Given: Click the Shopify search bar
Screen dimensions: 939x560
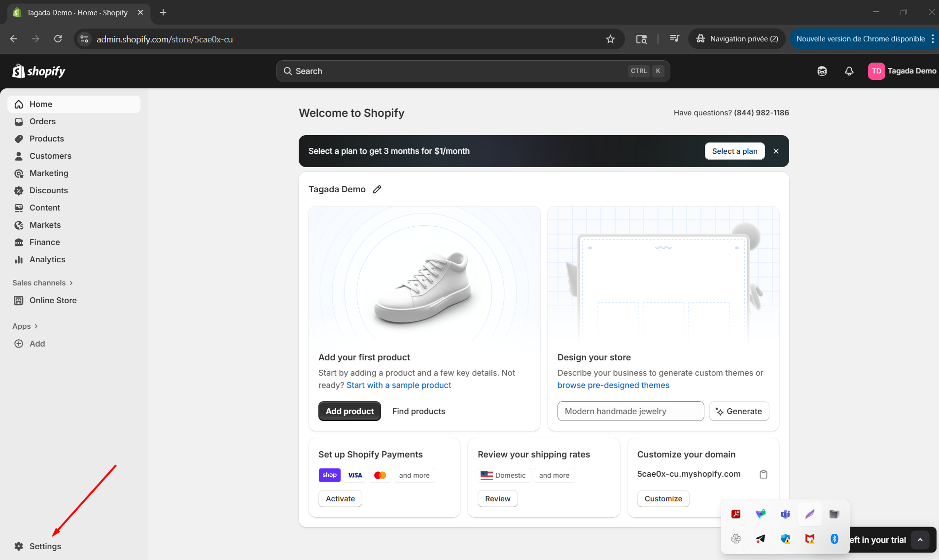Looking at the screenshot, I should (x=473, y=71).
